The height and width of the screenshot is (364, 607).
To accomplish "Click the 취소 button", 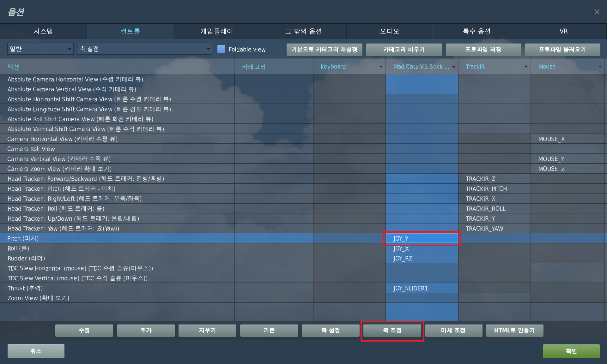I will point(36,351).
